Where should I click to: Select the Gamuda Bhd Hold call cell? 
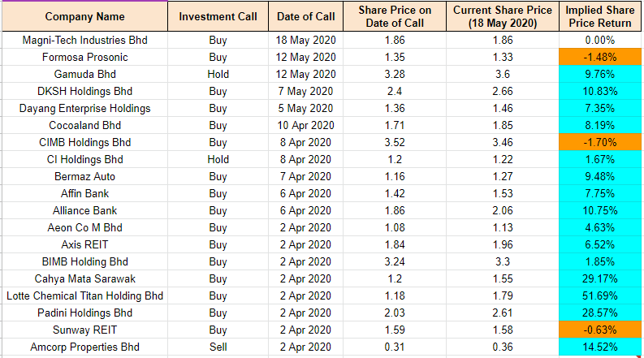pos(218,74)
